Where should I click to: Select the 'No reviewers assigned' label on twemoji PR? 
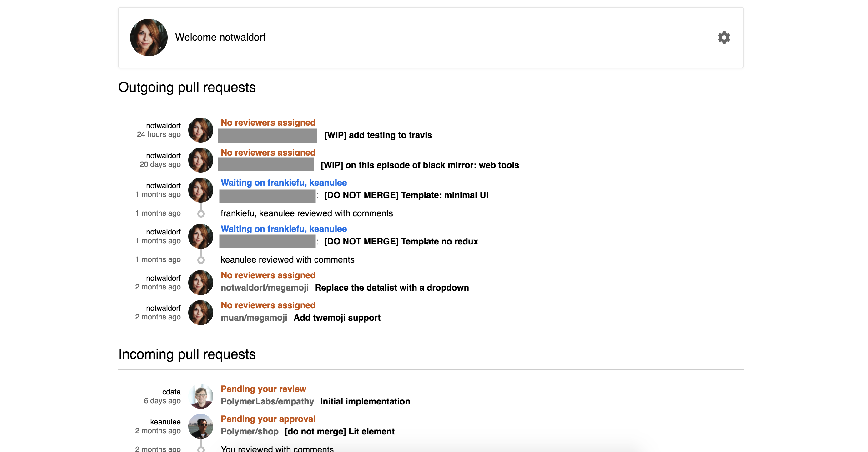pos(268,305)
